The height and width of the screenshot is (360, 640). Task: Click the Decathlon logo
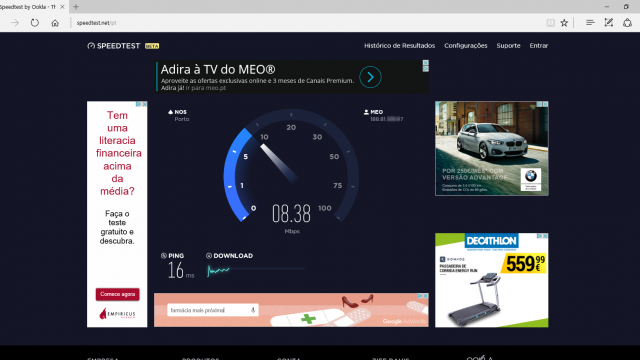click(x=491, y=241)
